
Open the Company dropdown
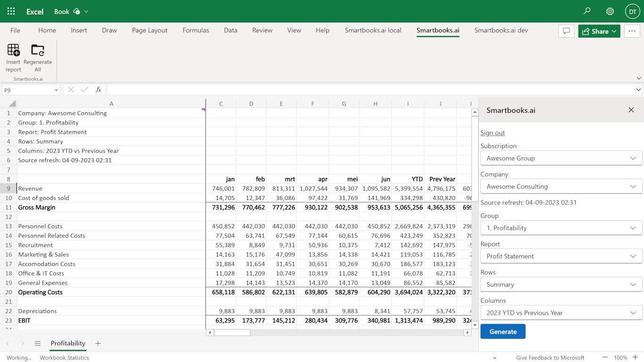click(x=561, y=187)
